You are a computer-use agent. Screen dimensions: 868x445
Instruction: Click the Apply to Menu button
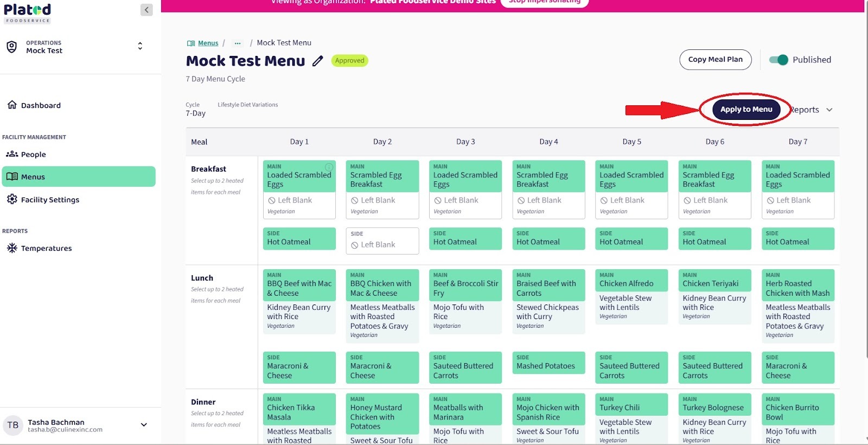[x=746, y=109]
